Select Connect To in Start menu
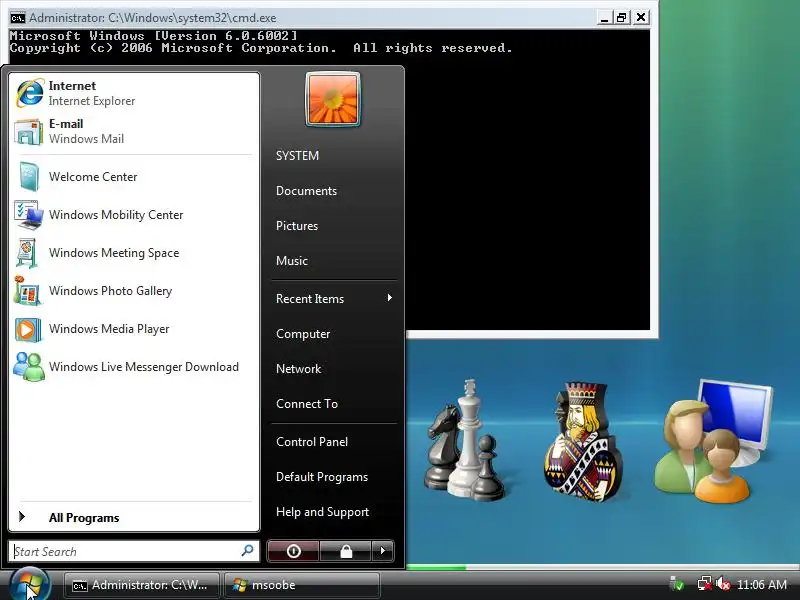Image resolution: width=800 pixels, height=600 pixels. 307,404
